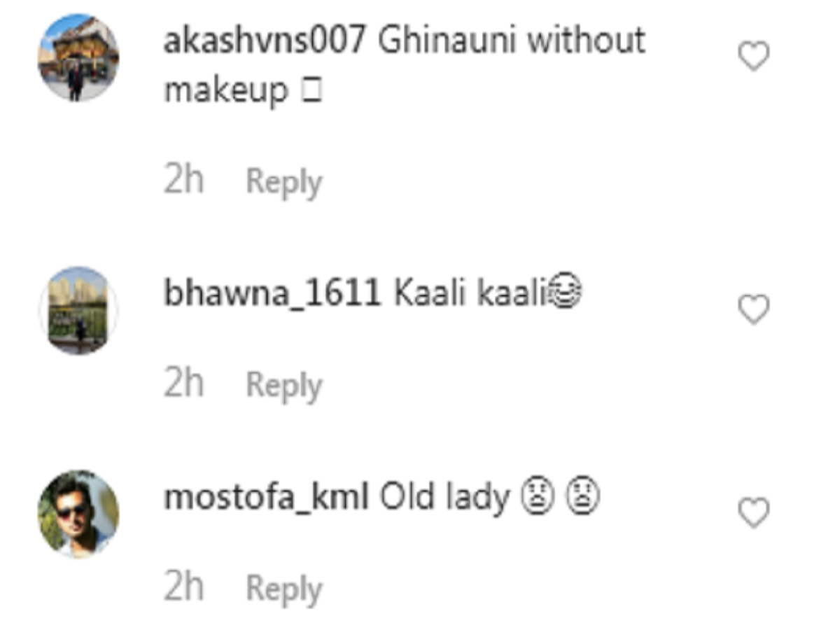Like the comment by akashvns007
The height and width of the screenshot is (630, 840).
click(x=755, y=56)
